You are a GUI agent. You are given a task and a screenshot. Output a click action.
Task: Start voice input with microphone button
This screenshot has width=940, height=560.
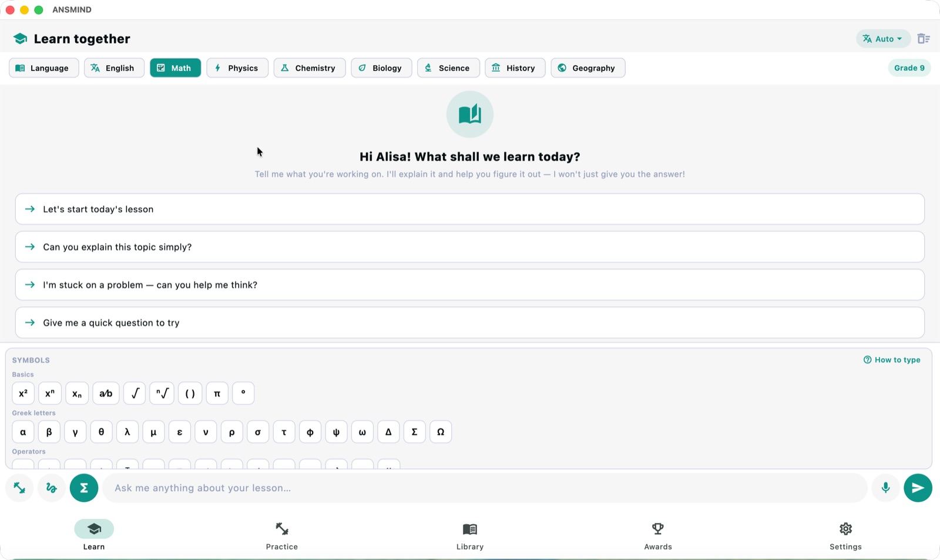pyautogui.click(x=885, y=488)
